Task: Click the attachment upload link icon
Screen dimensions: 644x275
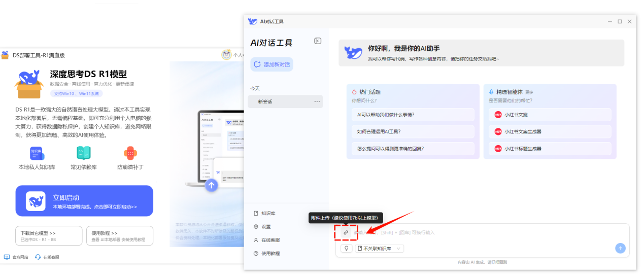Action: (346, 232)
